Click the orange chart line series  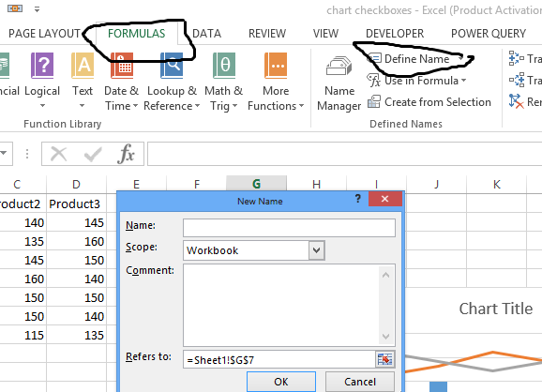[493, 354]
